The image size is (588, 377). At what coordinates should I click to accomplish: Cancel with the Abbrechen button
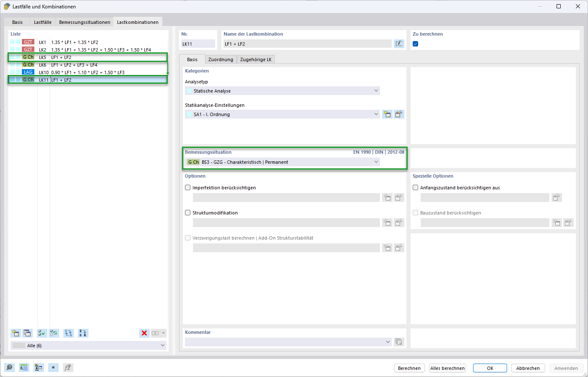pos(528,368)
